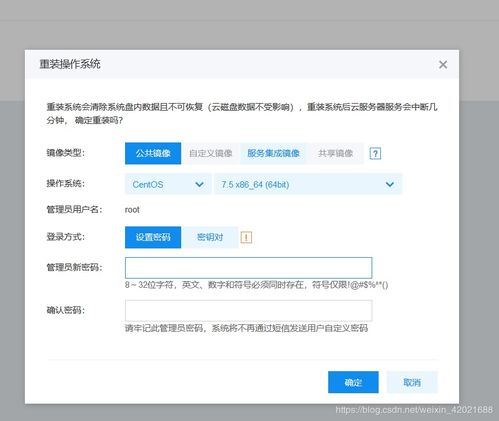Image resolution: width=499 pixels, height=421 pixels.
Task: Click the orange exclamation warning icon
Action: click(246, 237)
